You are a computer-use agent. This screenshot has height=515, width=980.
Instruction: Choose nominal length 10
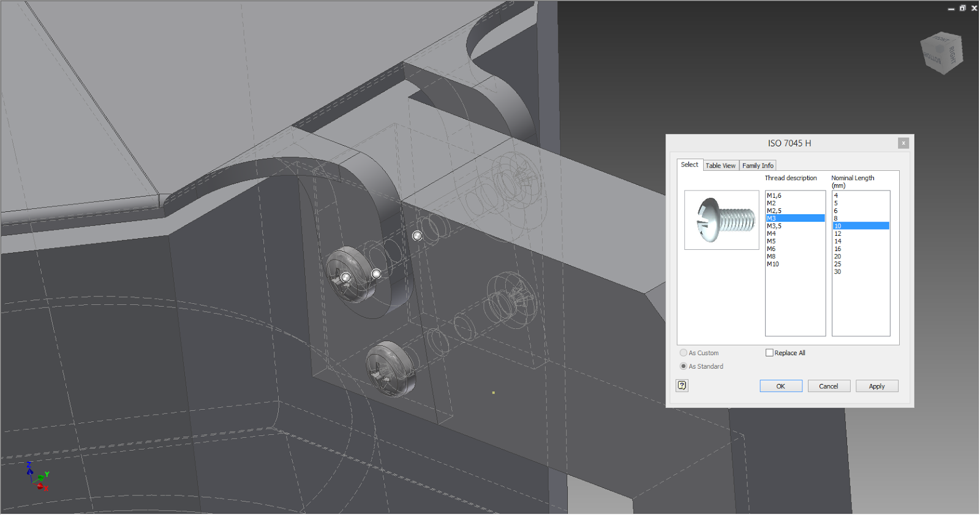(x=861, y=226)
